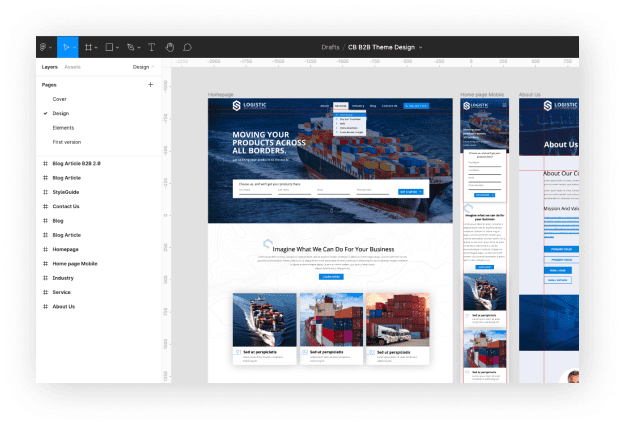Viewport: 623px width, 427px height.
Task: Switch to the Layers tab
Action: (50, 67)
